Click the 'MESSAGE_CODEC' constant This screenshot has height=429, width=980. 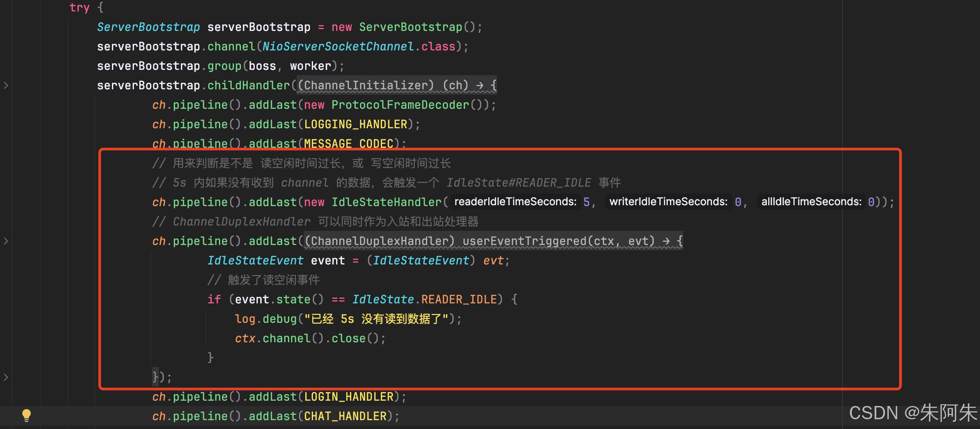[x=348, y=144]
